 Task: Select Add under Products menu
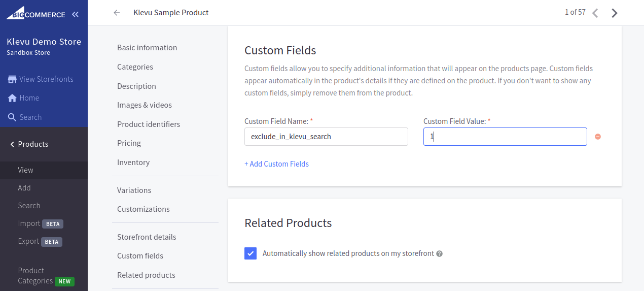(24, 188)
